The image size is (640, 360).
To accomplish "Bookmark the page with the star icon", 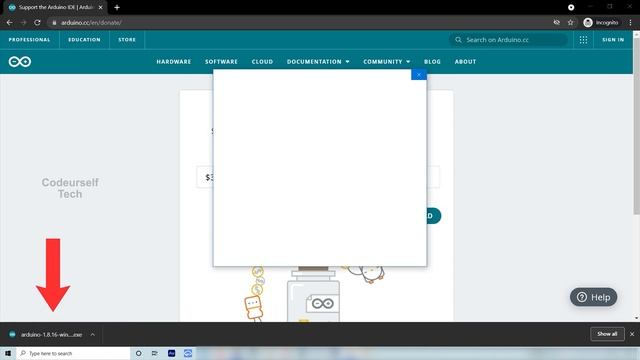I will (x=571, y=23).
